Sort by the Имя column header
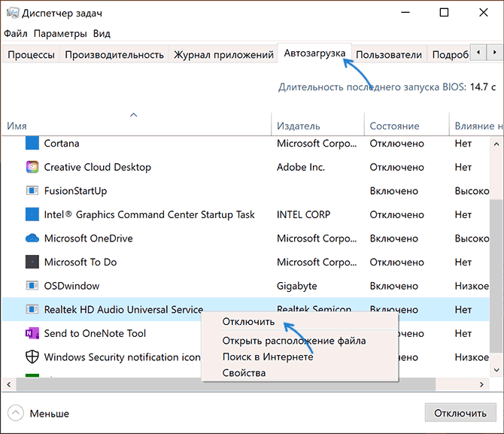 17,126
